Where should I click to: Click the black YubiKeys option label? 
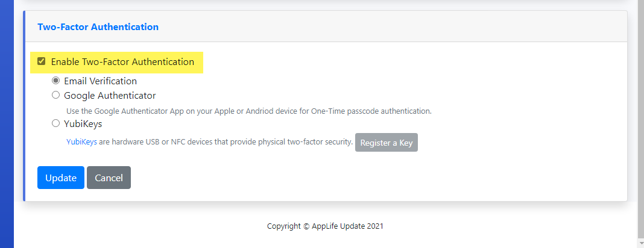coord(83,124)
